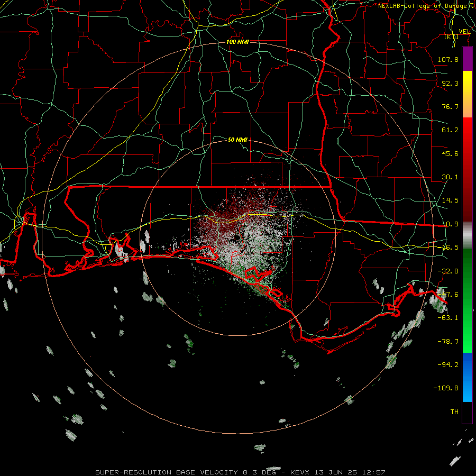This screenshot has width=476, height=476.
Task: Click the -63.1 velocity scale value
Action: tap(448, 318)
